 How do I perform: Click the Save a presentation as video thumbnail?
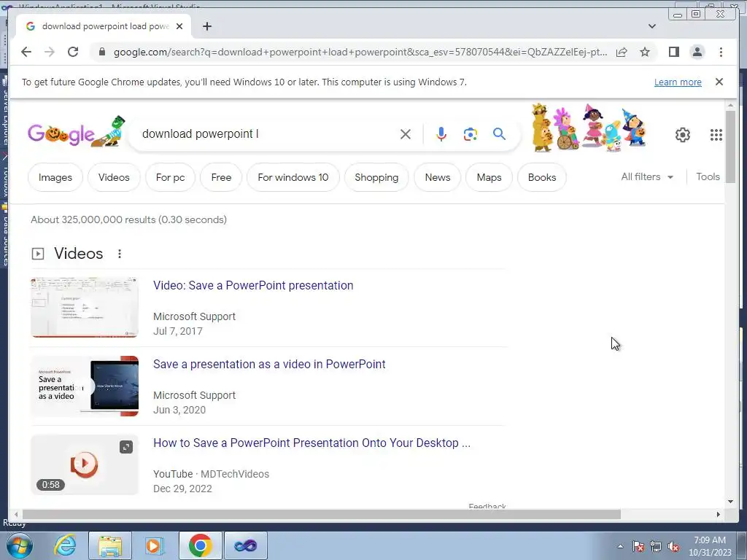[x=85, y=386]
